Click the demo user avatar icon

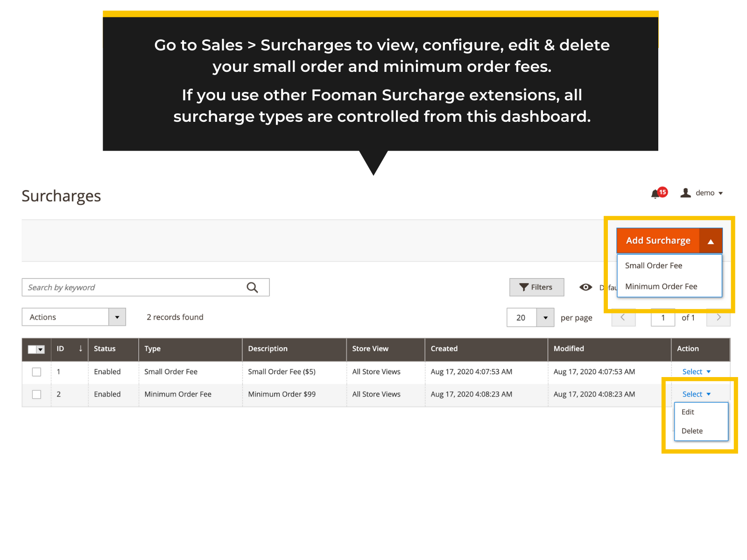tap(685, 193)
